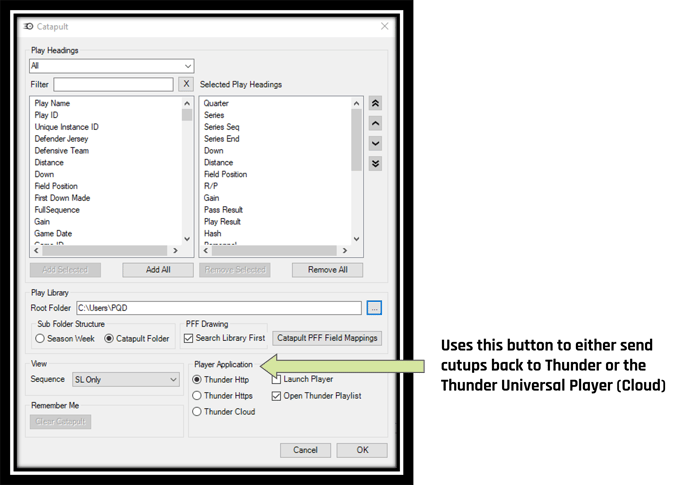Uncheck Search Library First
Screen dimensions: 688x485
click(x=189, y=338)
